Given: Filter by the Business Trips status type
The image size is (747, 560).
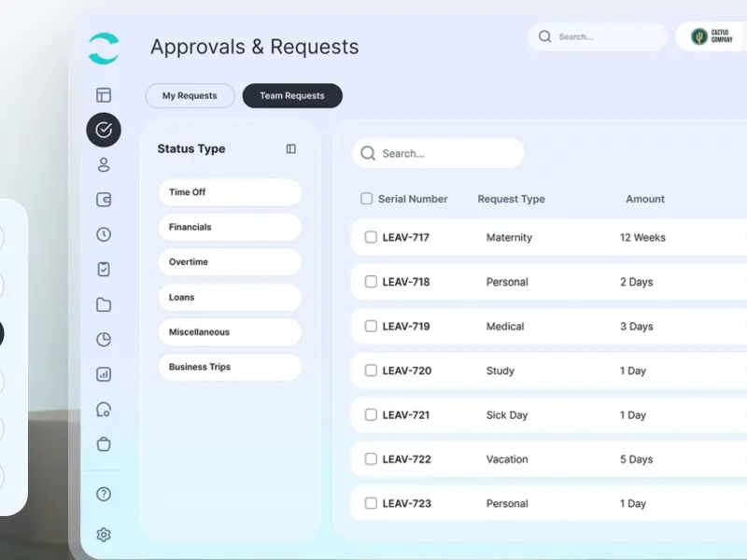Looking at the screenshot, I should tap(230, 367).
